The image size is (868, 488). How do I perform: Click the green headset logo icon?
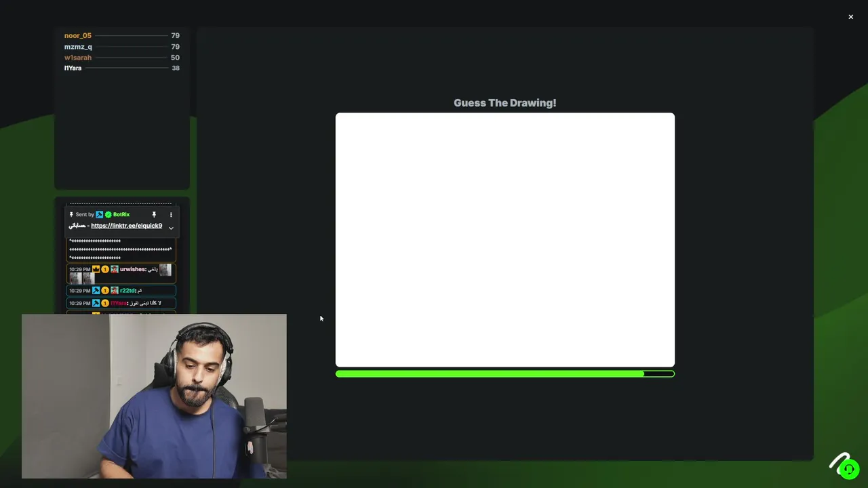[848, 469]
